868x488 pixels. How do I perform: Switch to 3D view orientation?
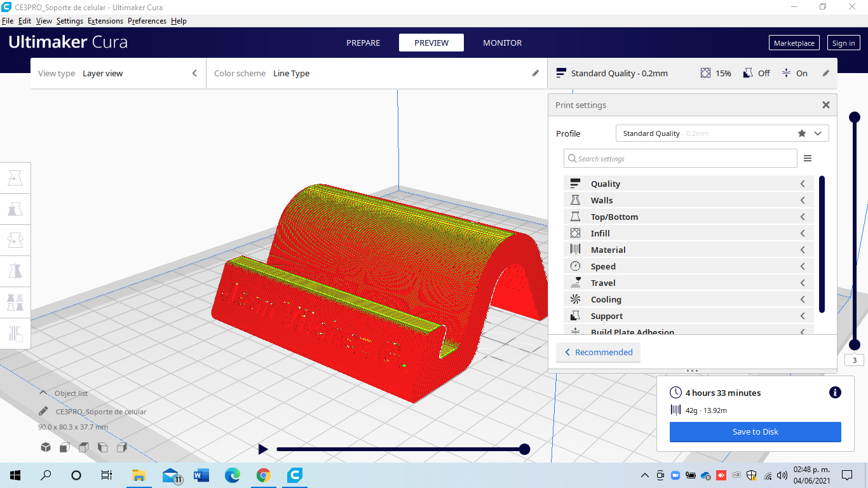point(46,447)
